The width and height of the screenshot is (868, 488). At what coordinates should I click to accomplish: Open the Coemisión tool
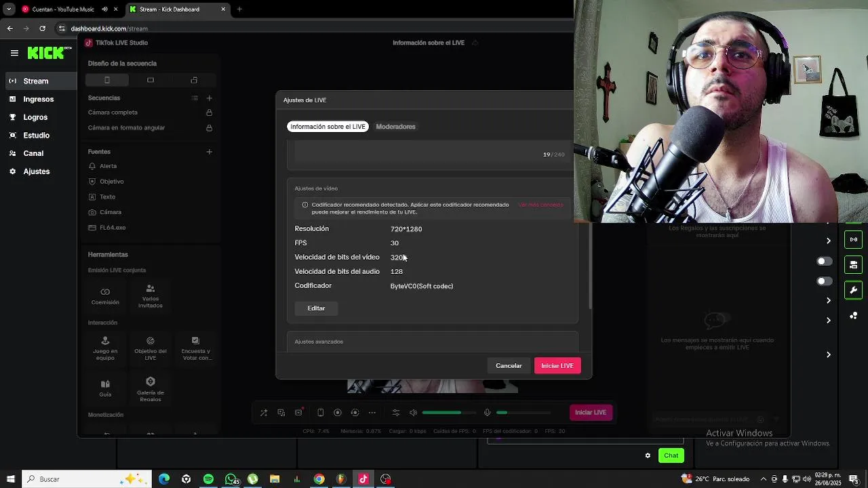click(x=105, y=296)
